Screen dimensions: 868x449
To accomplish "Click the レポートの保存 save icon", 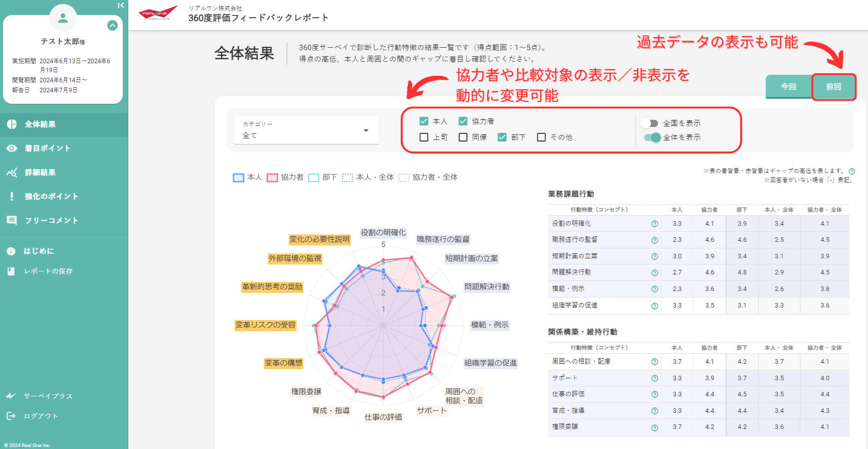I will pos(11,271).
